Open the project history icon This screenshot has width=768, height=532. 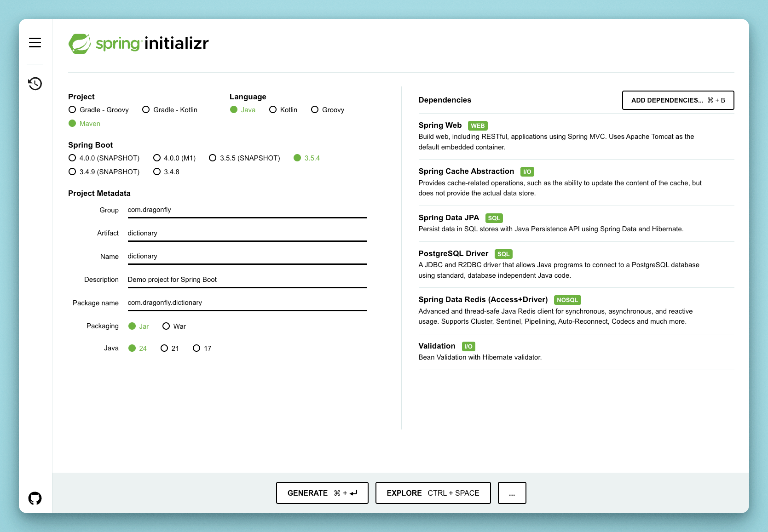click(35, 84)
